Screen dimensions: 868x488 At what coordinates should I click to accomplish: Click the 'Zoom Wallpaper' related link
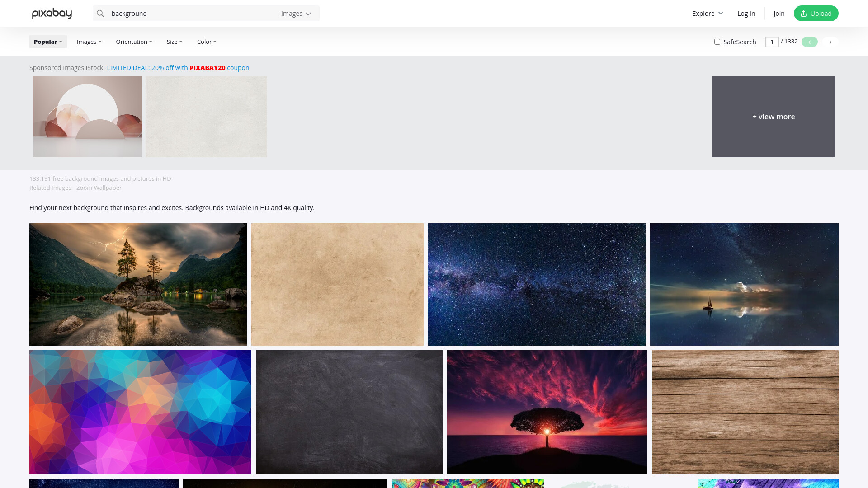(99, 188)
